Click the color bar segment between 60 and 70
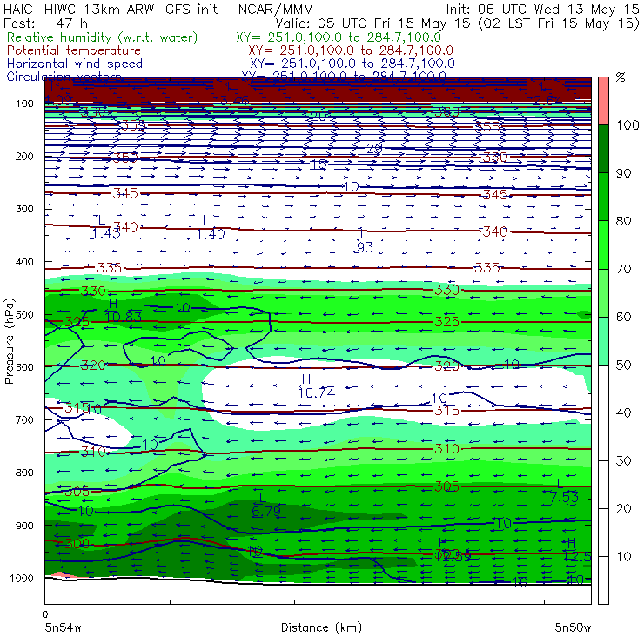The height and width of the screenshot is (644, 644). pyautogui.click(x=603, y=292)
